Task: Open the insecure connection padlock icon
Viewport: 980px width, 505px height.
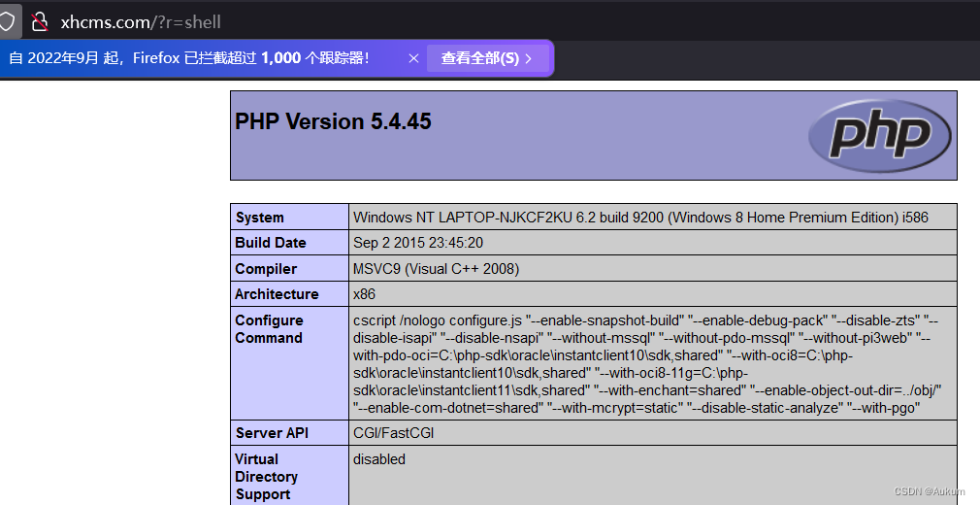Action: [40, 22]
